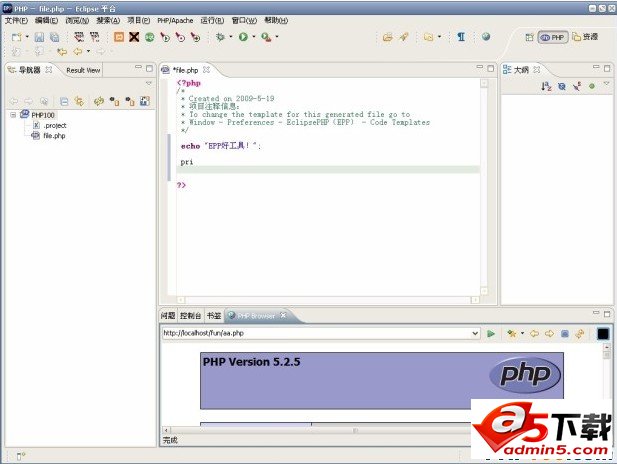The width and height of the screenshot is (617, 464).
Task: Click the browser stop icon
Action: point(565,334)
